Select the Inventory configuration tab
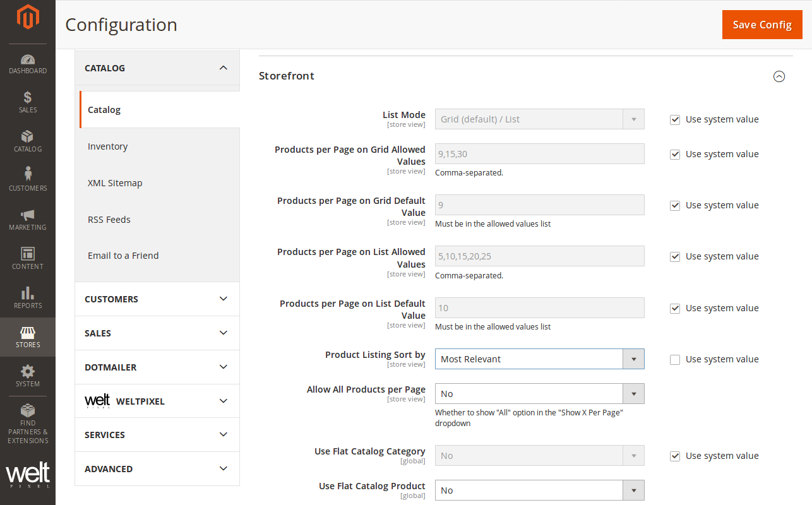 108,146
